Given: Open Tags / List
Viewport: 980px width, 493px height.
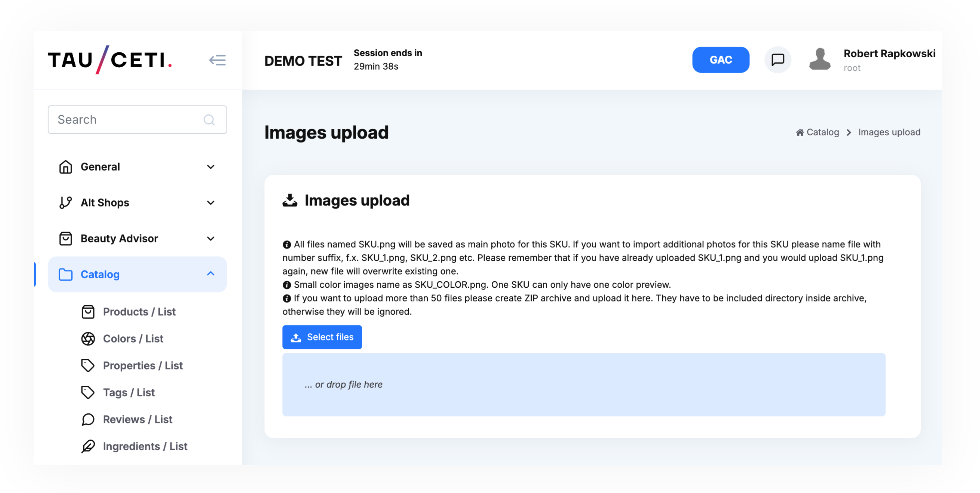Looking at the screenshot, I should click(x=128, y=392).
